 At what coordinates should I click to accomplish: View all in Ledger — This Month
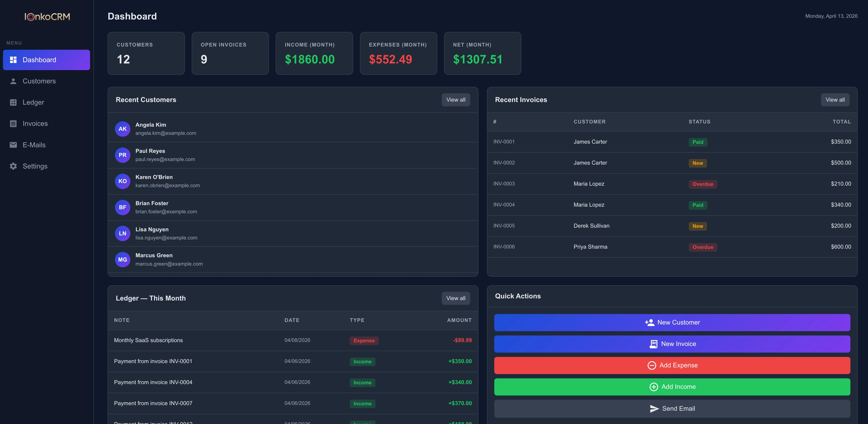(456, 298)
